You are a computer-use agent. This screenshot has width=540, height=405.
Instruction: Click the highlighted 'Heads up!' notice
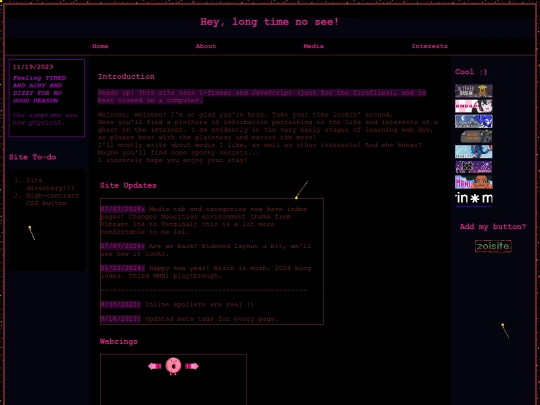pyautogui.click(x=262, y=96)
